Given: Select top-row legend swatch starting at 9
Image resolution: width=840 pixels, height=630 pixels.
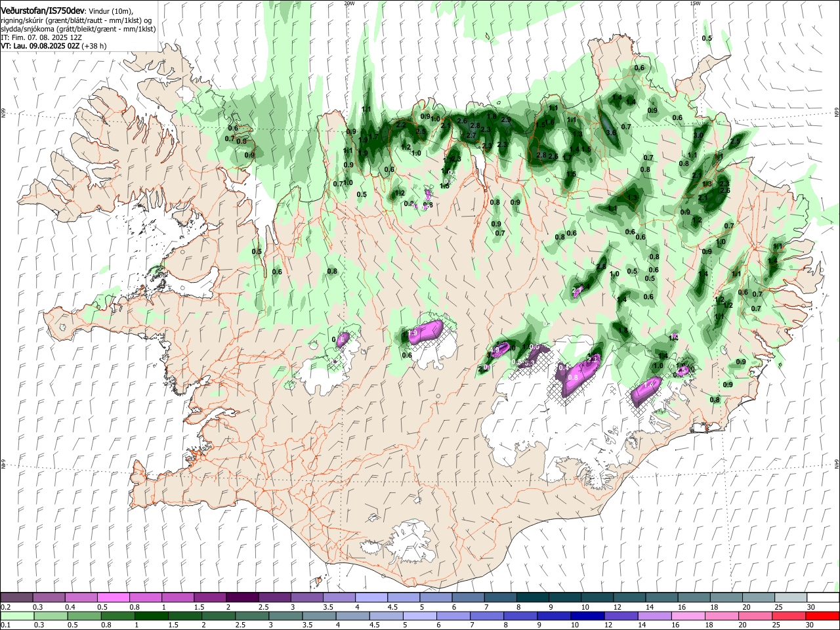Looking at the screenshot, I should click(564, 598).
